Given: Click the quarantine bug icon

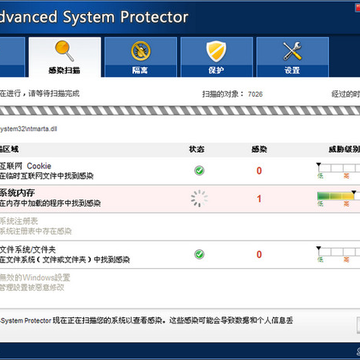Looking at the screenshot, I should coord(140,51).
